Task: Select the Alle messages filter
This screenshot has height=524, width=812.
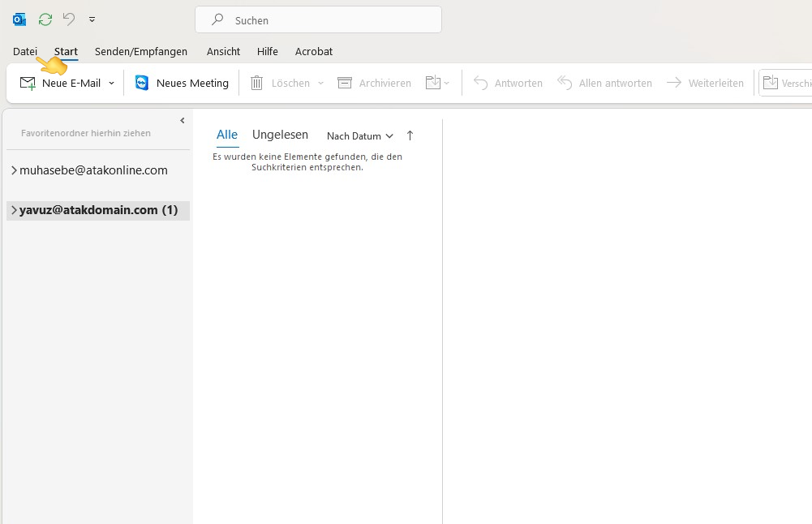Action: pyautogui.click(x=227, y=135)
